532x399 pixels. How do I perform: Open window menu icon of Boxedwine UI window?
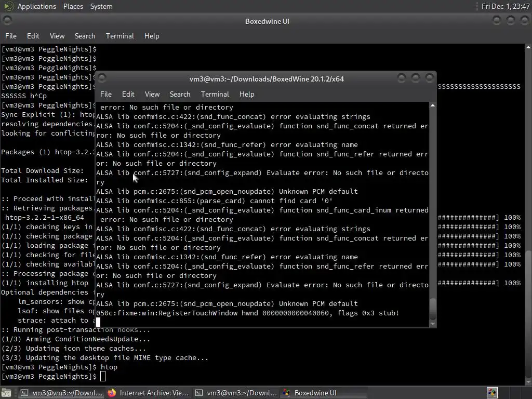[7, 20]
